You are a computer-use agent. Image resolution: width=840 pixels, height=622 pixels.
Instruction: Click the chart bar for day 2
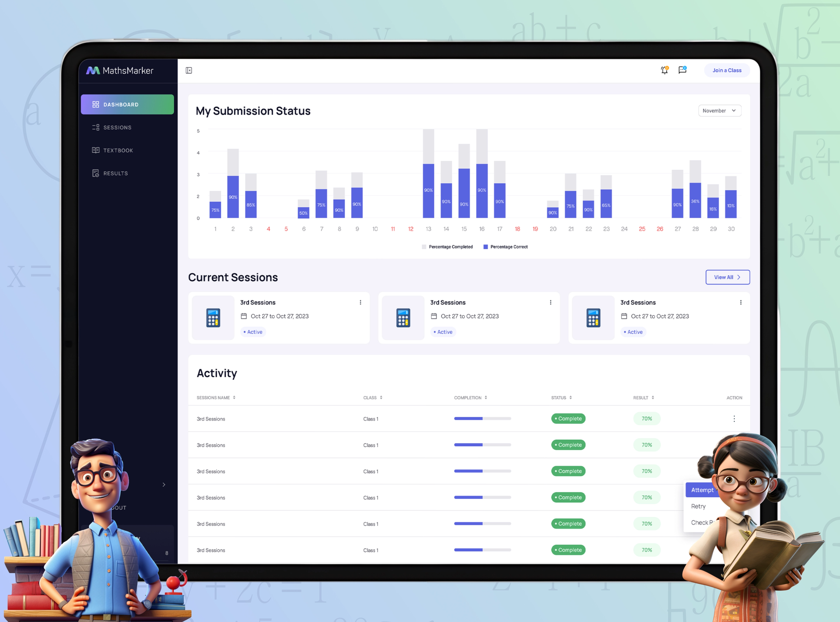pyautogui.click(x=233, y=183)
